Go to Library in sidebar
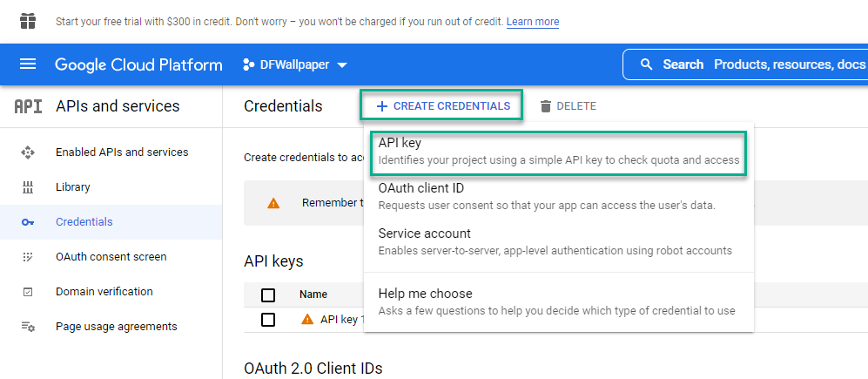 72,187
